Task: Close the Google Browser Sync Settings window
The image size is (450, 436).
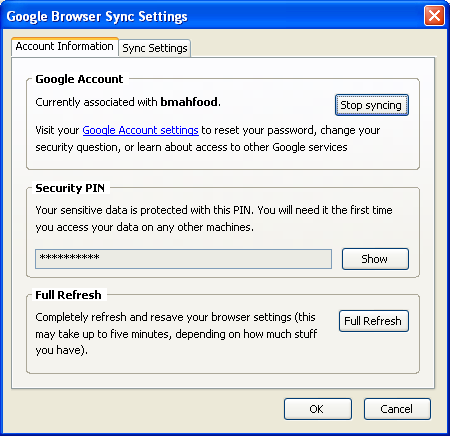Action: point(434,16)
